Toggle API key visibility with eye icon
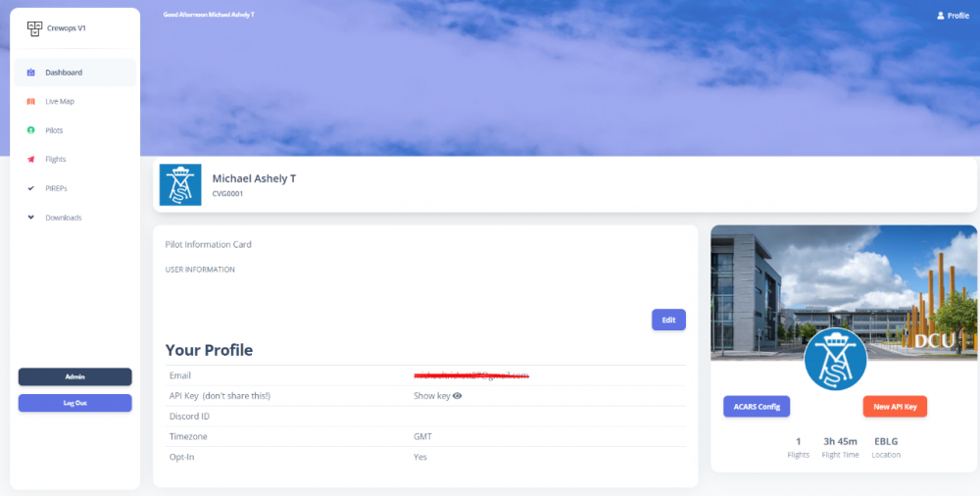The width and height of the screenshot is (980, 496). pyautogui.click(x=458, y=396)
